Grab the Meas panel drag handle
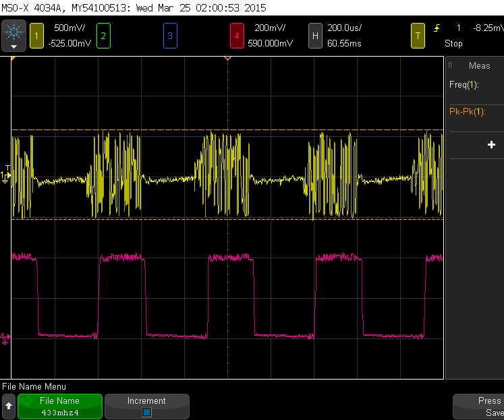 coord(450,65)
